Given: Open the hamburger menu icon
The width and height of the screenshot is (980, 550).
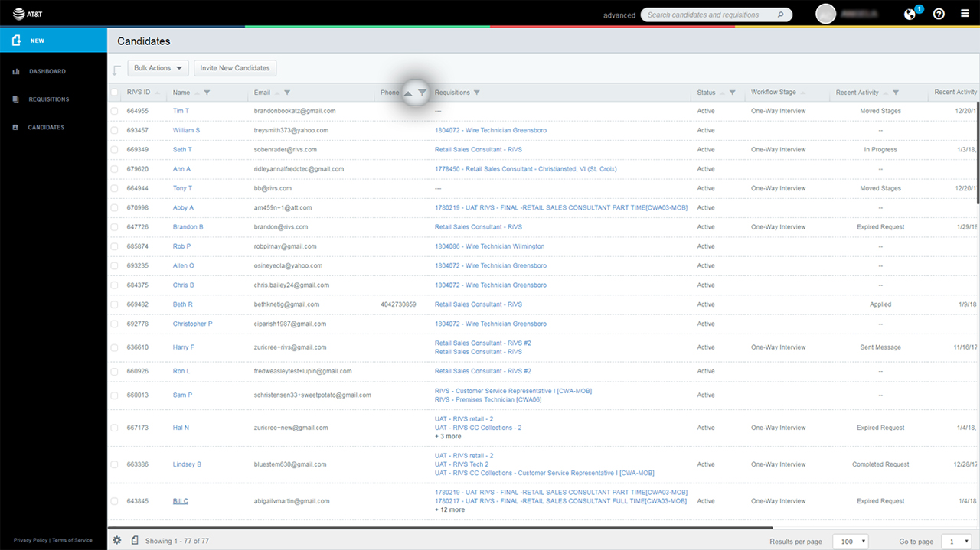Looking at the screenshot, I should click(x=964, y=14).
